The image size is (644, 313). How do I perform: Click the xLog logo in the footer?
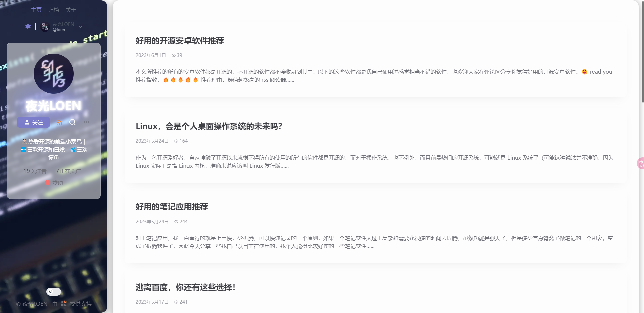(64, 304)
